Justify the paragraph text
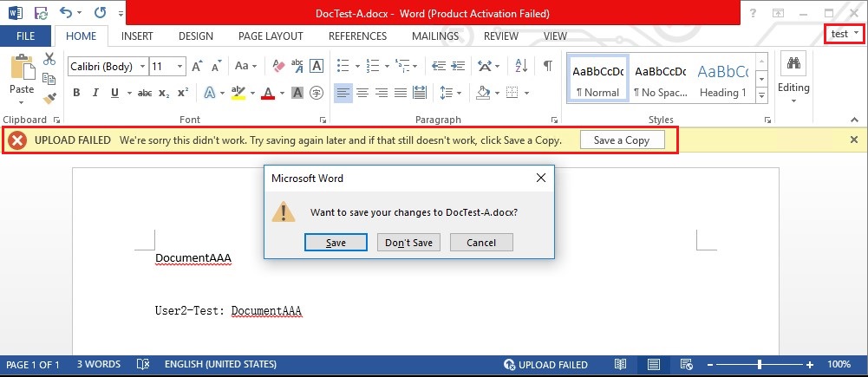 coord(401,93)
